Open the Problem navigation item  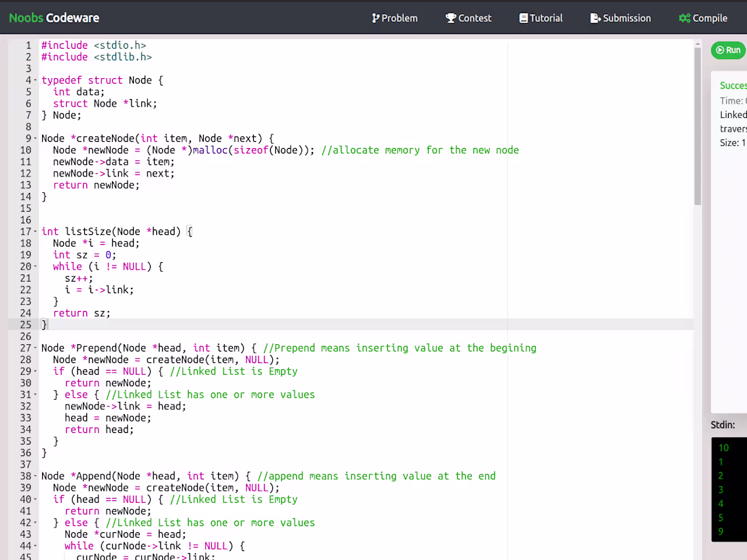coord(395,18)
